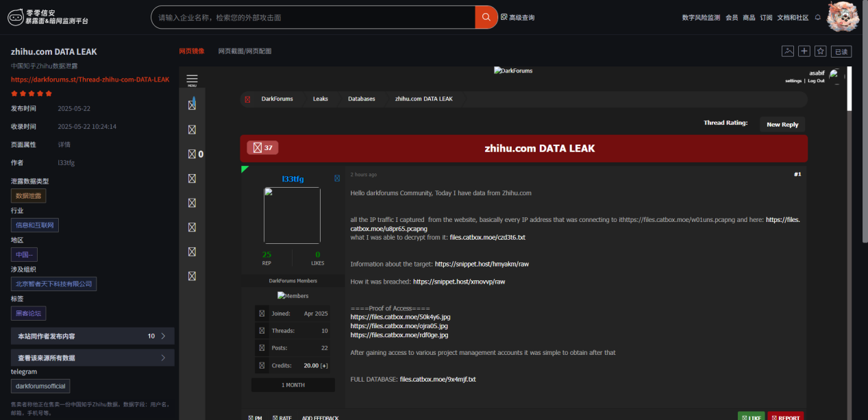The image size is (868, 420).
Task: Click the Joined row icon
Action: (262, 314)
